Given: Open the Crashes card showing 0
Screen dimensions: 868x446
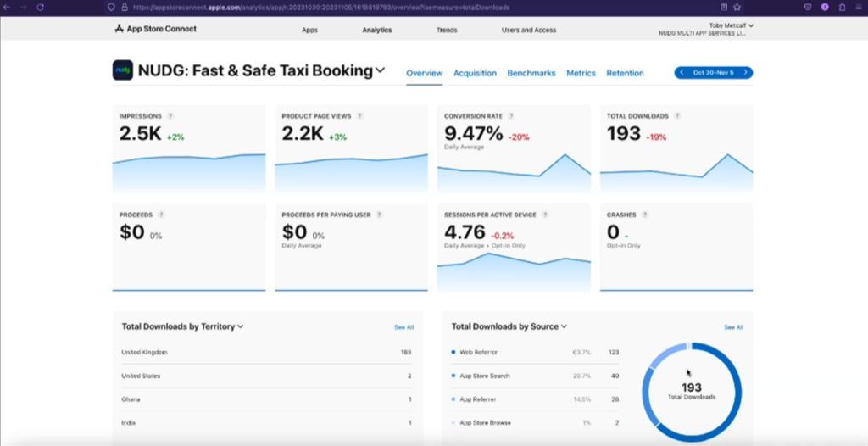Looking at the screenshot, I should pyautogui.click(x=676, y=247).
